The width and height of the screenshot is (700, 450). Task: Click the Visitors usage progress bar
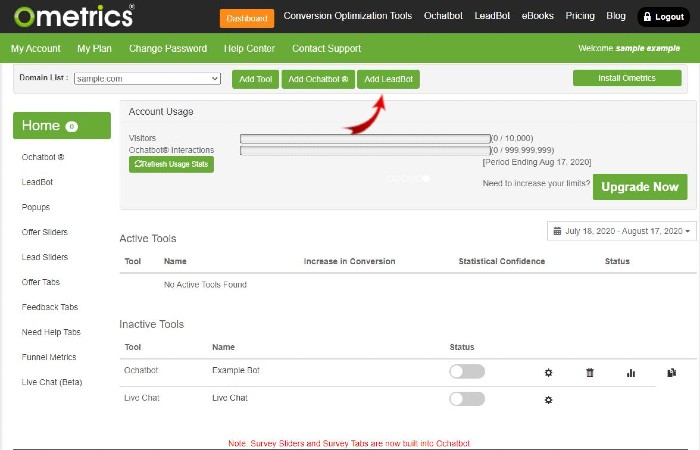point(365,138)
